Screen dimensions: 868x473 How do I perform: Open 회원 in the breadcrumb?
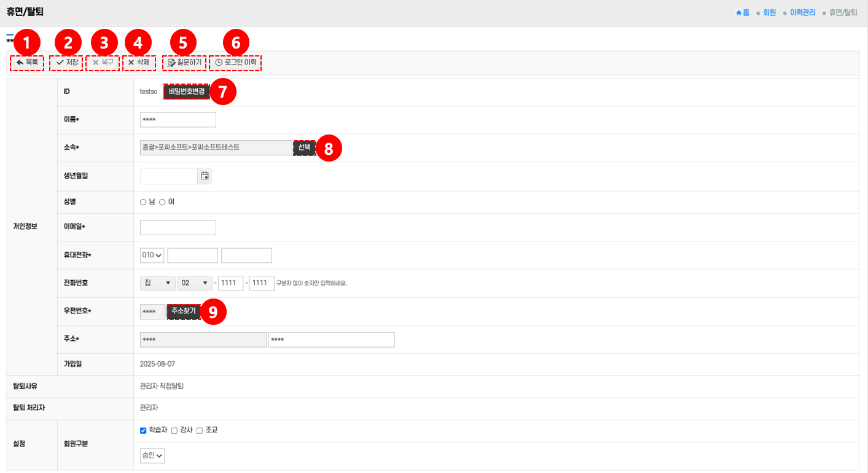coord(769,12)
